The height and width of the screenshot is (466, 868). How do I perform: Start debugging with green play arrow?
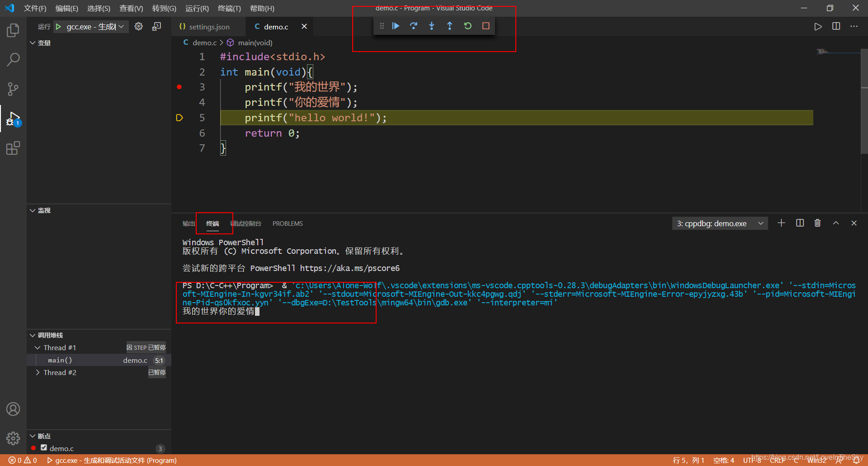(58, 27)
